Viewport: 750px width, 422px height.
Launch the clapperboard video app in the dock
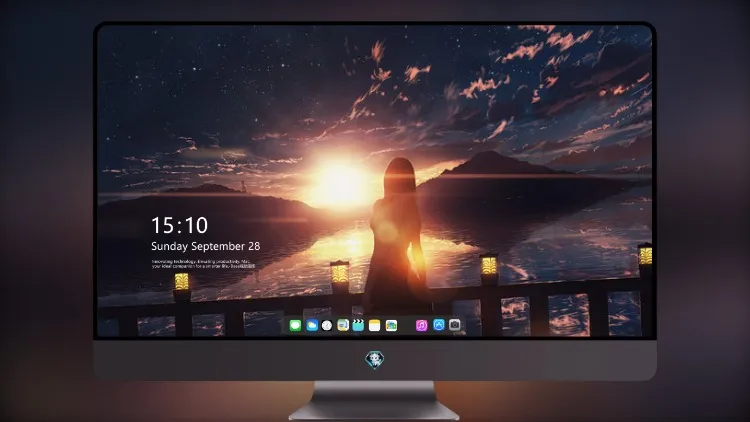pos(358,325)
